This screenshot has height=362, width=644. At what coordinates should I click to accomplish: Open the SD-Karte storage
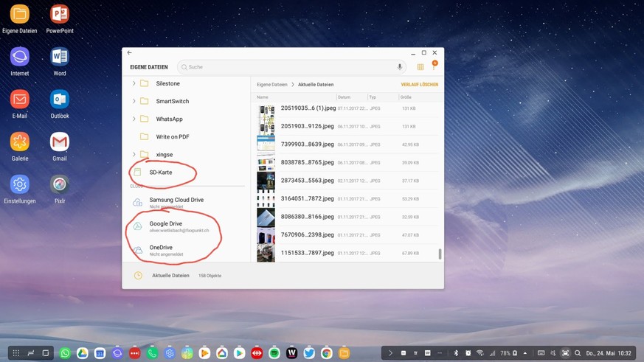point(161,173)
